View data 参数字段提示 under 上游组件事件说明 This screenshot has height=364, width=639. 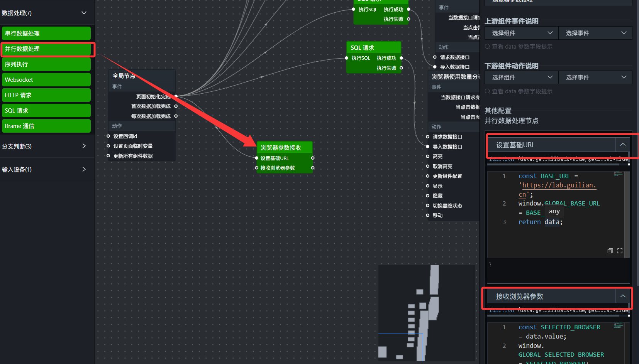(519, 47)
